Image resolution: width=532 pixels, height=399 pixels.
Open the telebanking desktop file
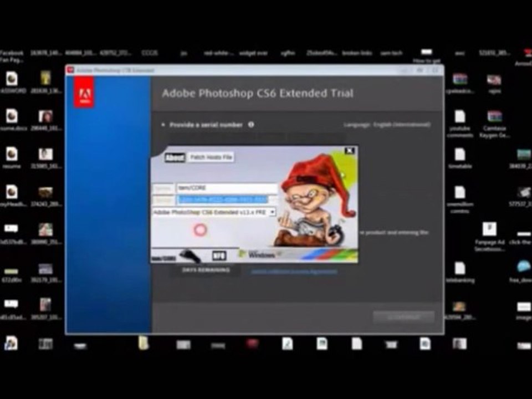coord(460,273)
